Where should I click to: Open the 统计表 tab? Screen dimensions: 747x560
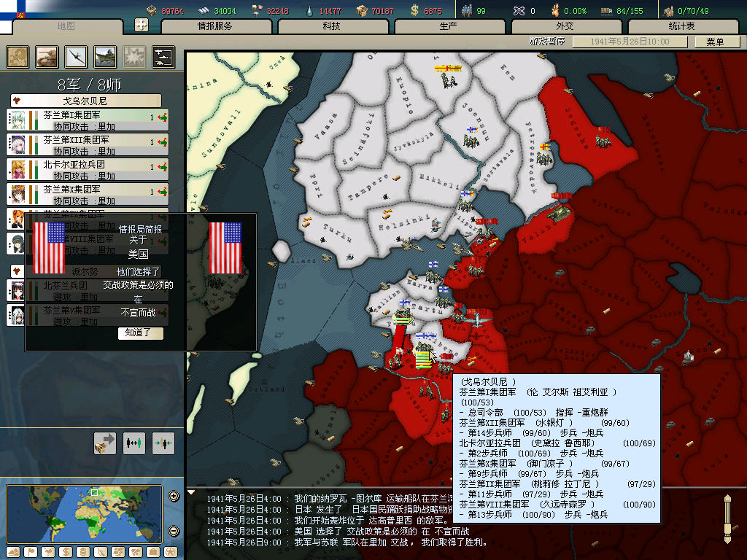pyautogui.click(x=682, y=26)
